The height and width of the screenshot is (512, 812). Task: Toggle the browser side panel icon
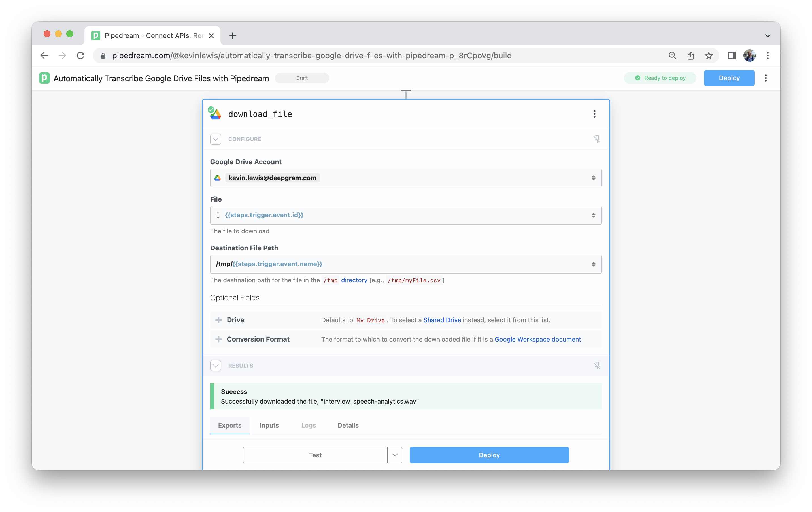(731, 56)
